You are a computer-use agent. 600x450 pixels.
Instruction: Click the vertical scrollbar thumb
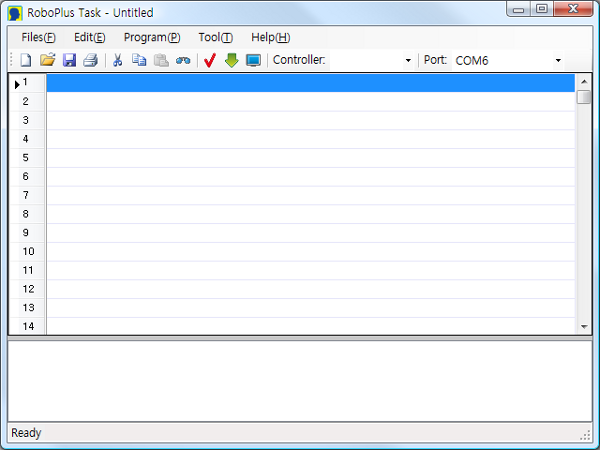pyautogui.click(x=584, y=96)
